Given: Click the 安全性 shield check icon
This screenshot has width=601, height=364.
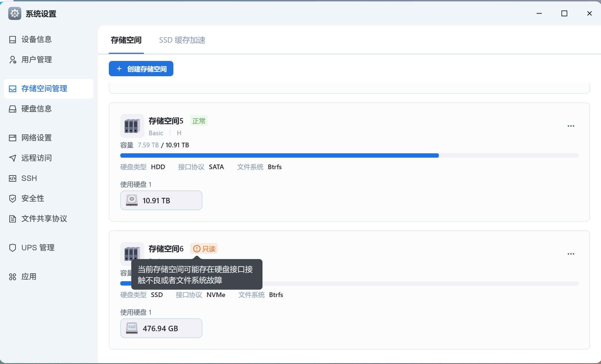Looking at the screenshot, I should click(x=13, y=199).
